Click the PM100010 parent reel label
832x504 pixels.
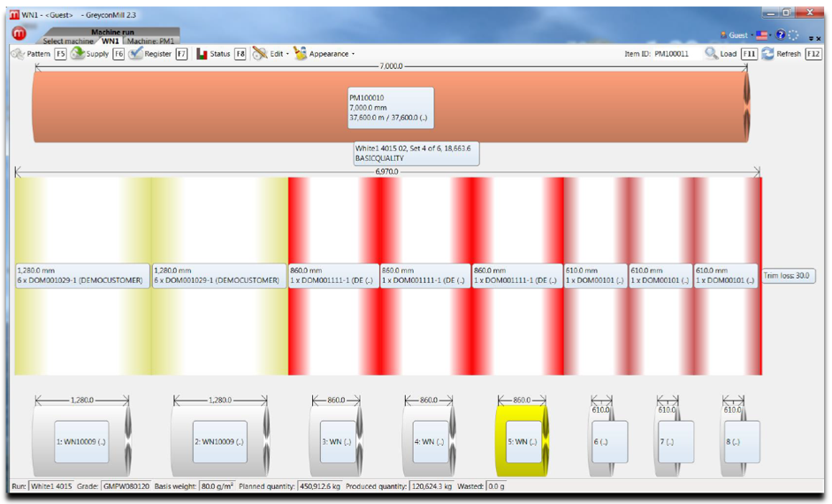click(391, 108)
